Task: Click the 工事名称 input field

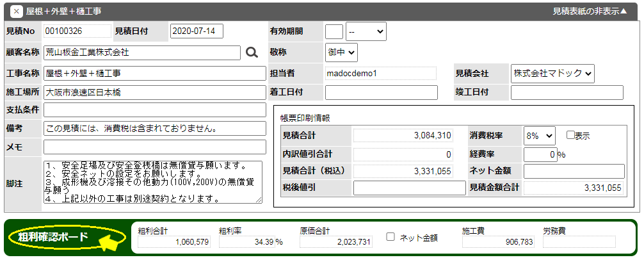Action: [x=154, y=73]
